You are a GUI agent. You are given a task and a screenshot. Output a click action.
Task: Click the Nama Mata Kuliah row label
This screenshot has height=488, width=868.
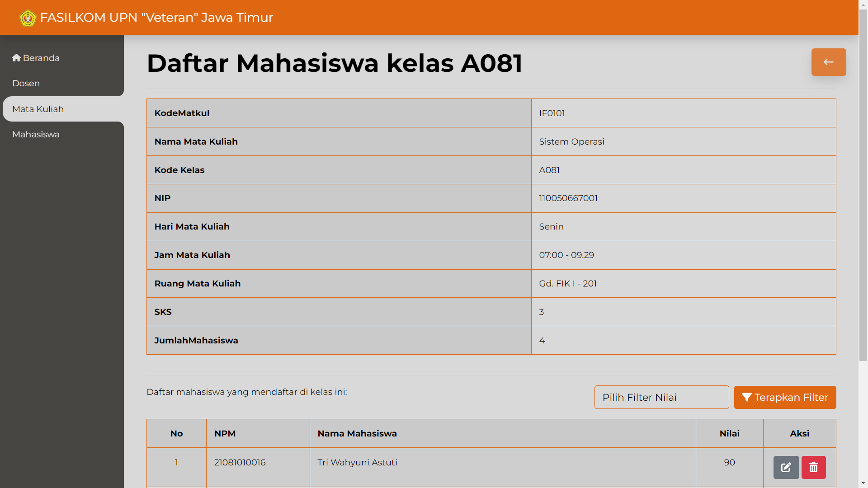coord(196,141)
